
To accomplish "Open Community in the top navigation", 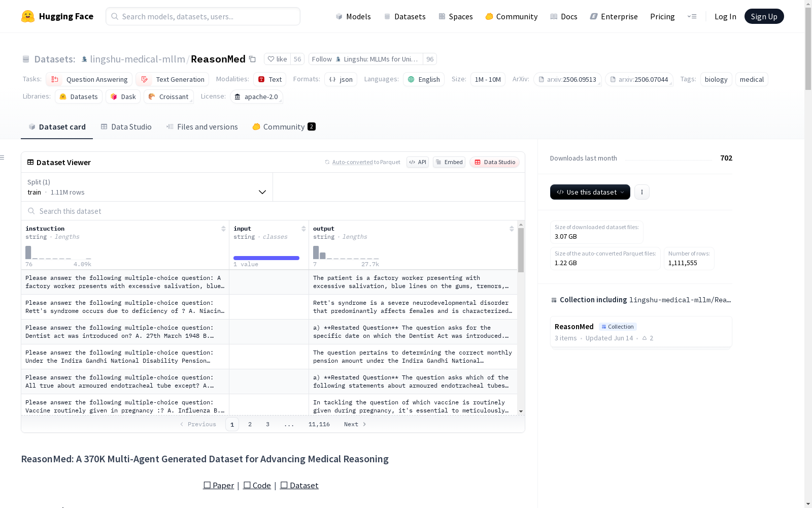I will pos(512,16).
